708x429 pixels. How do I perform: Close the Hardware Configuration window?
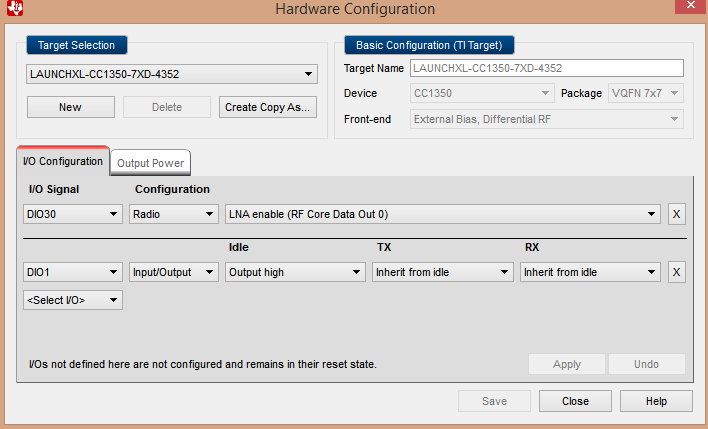[575, 401]
